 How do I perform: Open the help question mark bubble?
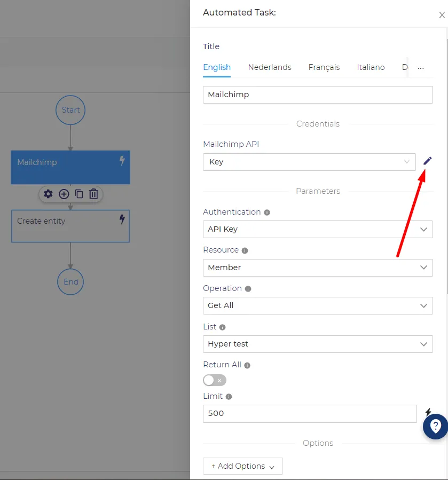pyautogui.click(x=435, y=426)
